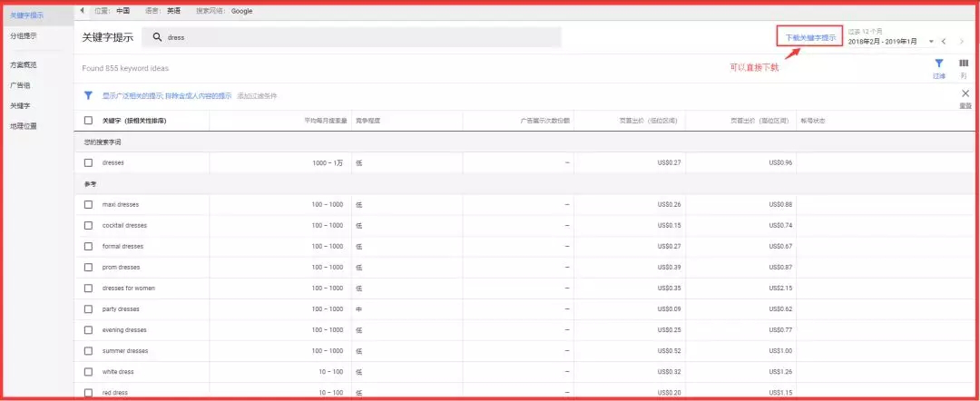Toggle the select-all checkbox in table header
Image resolution: width=980 pixels, height=401 pixels.
pyautogui.click(x=88, y=121)
